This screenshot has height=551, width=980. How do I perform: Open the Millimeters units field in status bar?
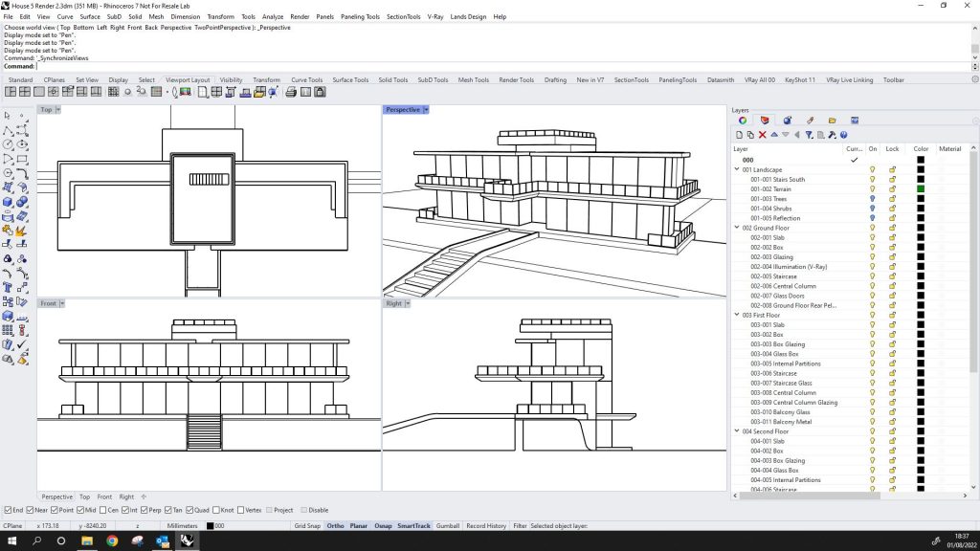183,526
